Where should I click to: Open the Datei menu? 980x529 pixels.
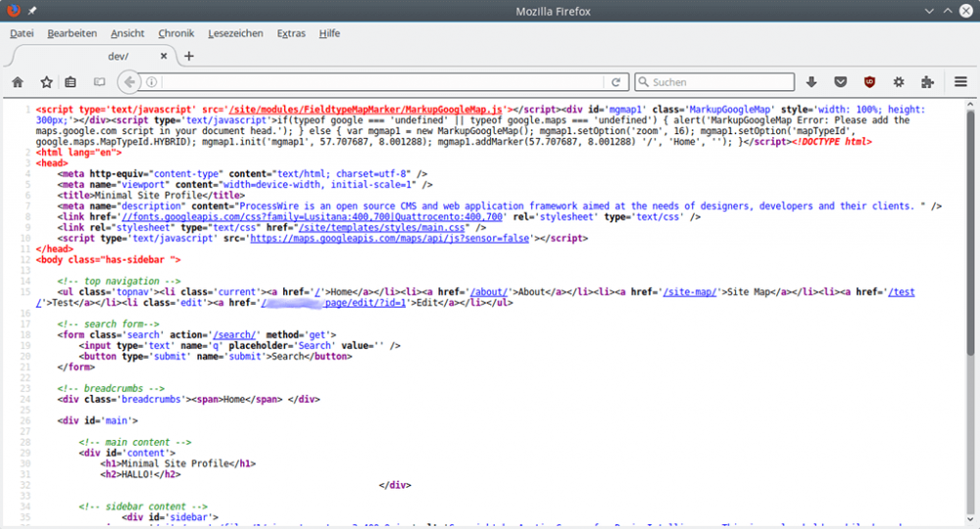click(22, 33)
